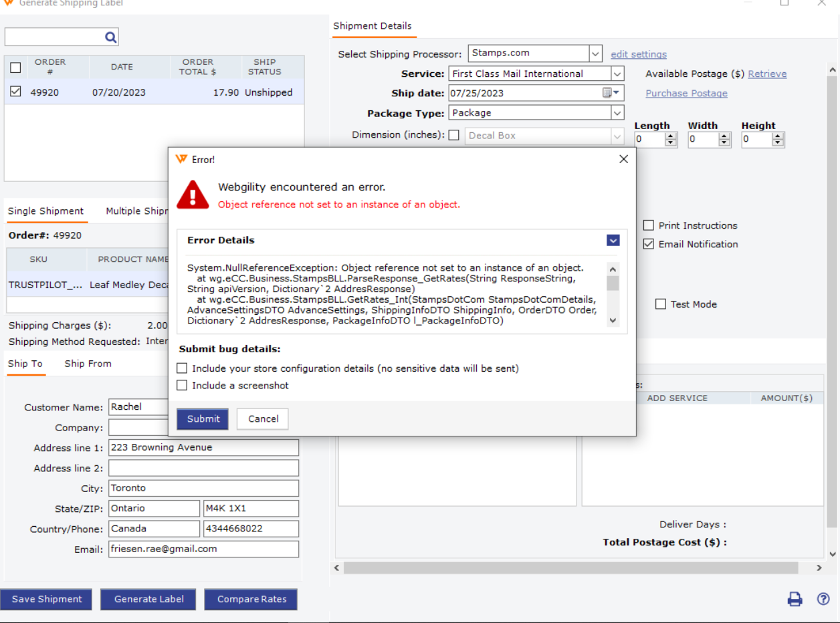Click the error details scrollbar up arrow
The image size is (840, 623).
click(x=613, y=269)
